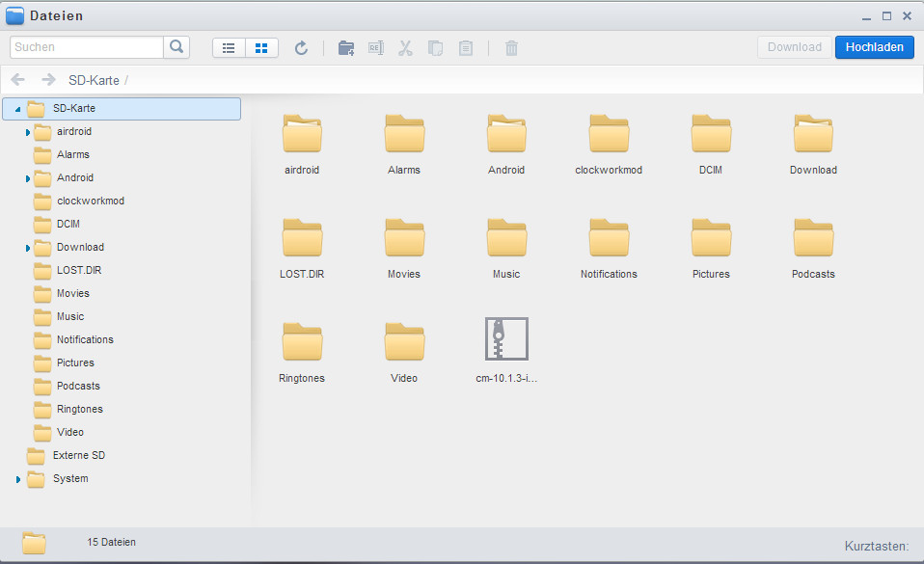Close the Dateien window
Screen dimensions: 924x564
(907, 16)
